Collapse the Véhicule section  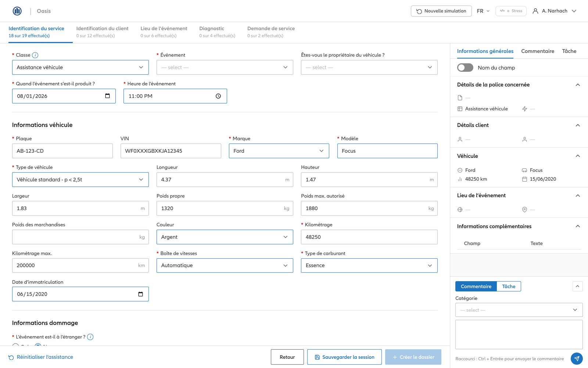578,156
